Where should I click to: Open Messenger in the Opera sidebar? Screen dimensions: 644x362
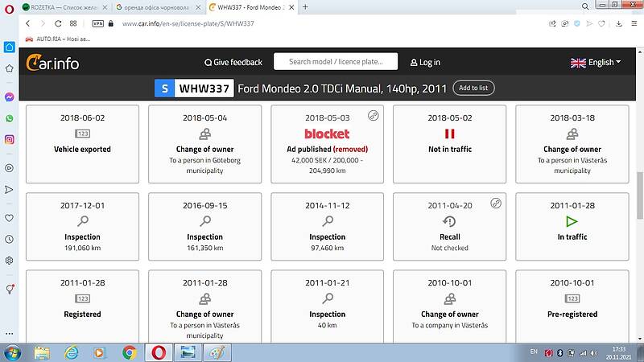9,97
